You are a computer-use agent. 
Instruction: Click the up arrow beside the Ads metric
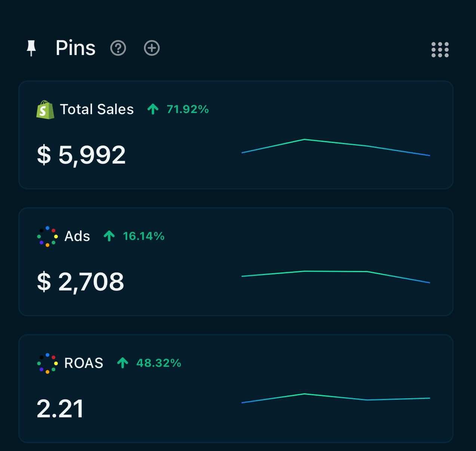[109, 236]
